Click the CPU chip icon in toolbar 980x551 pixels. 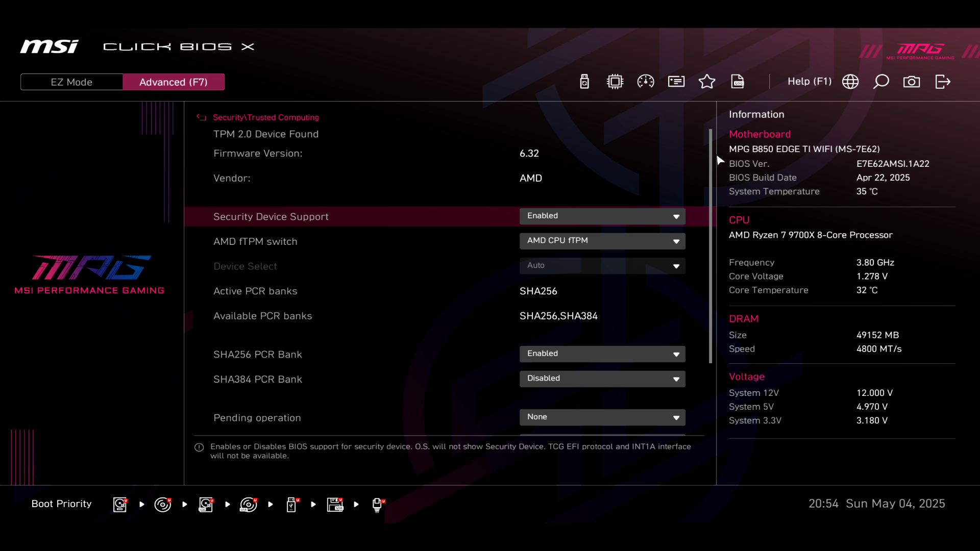pos(615,82)
